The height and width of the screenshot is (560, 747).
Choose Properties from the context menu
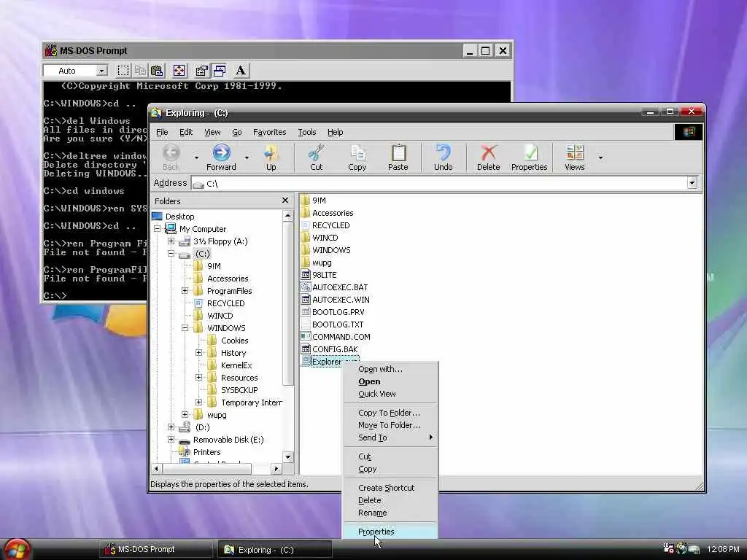(x=390, y=532)
